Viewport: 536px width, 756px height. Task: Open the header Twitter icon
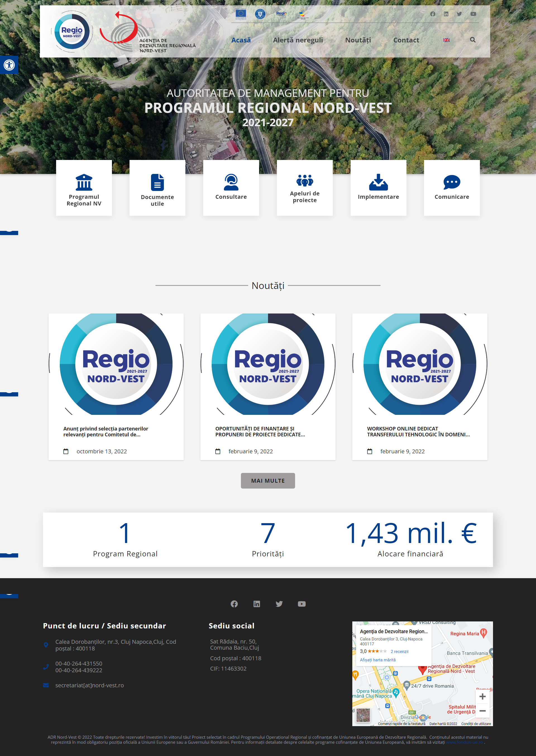pyautogui.click(x=460, y=14)
